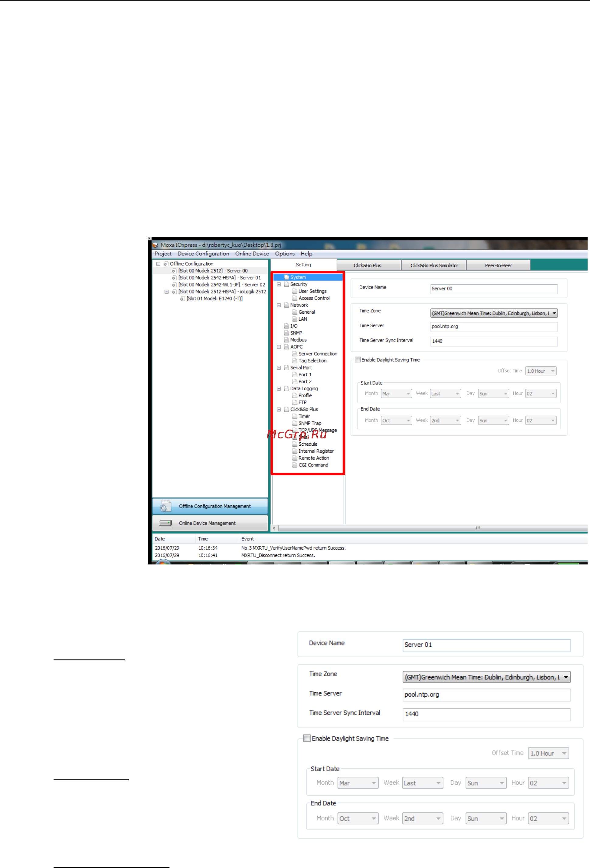Click the System settings page icon
The width and height of the screenshot is (590, 868).
tap(287, 277)
